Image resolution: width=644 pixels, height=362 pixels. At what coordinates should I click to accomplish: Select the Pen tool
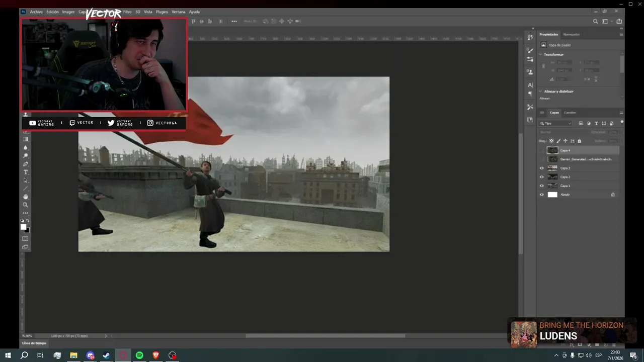tap(26, 164)
